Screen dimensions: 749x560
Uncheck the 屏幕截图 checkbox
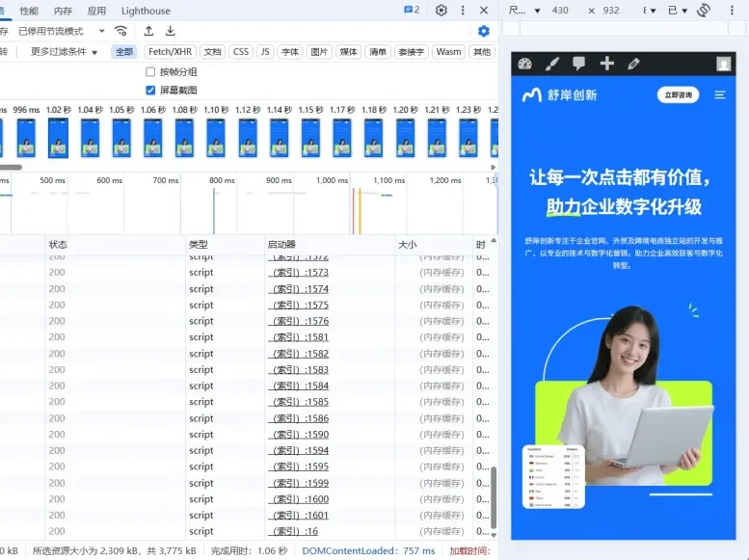tap(150, 90)
